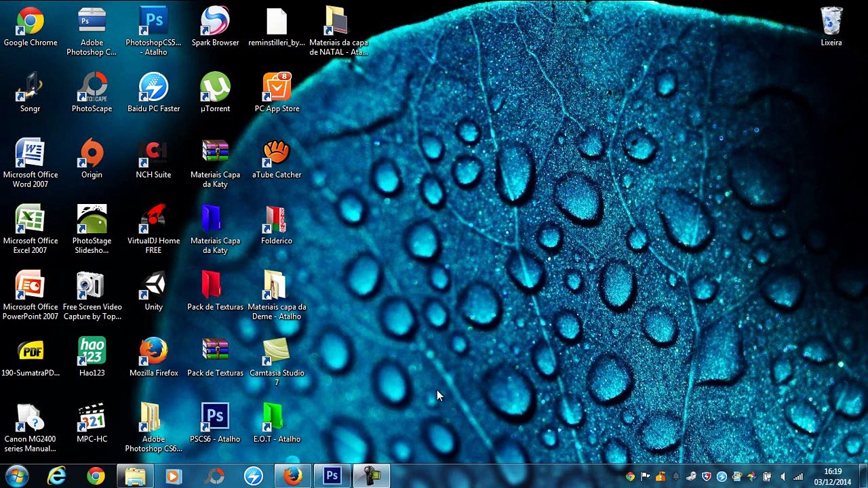868x488 pixels.
Task: Select the PC App Store desktop icon
Action: point(277,93)
